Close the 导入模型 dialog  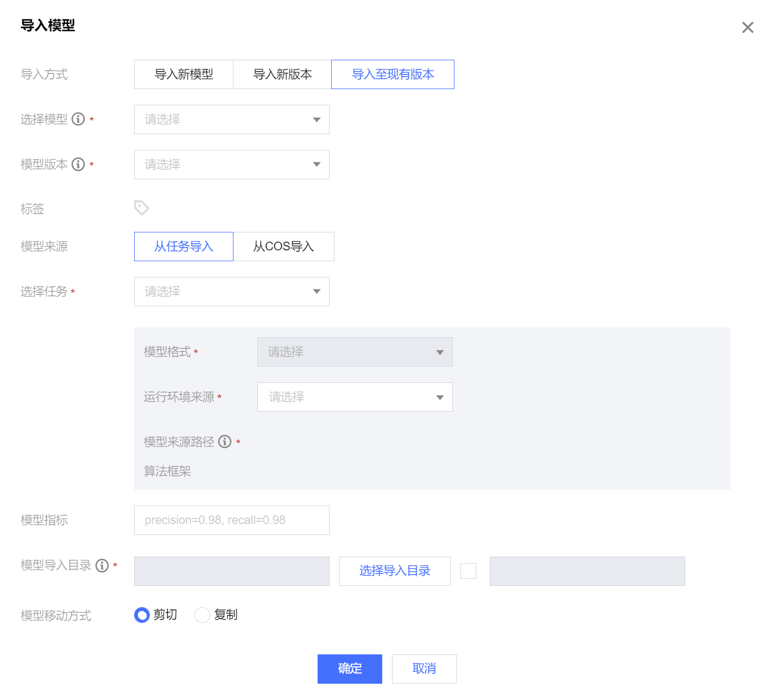(x=748, y=27)
